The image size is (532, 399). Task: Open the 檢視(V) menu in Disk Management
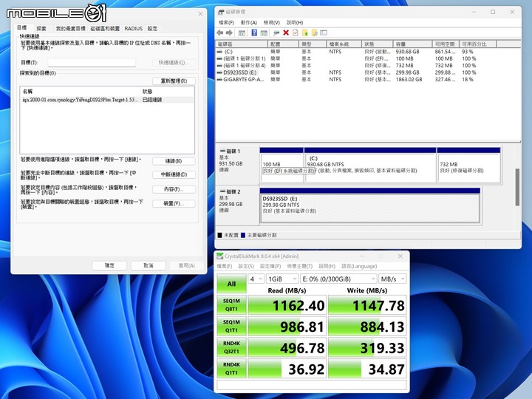tap(271, 23)
